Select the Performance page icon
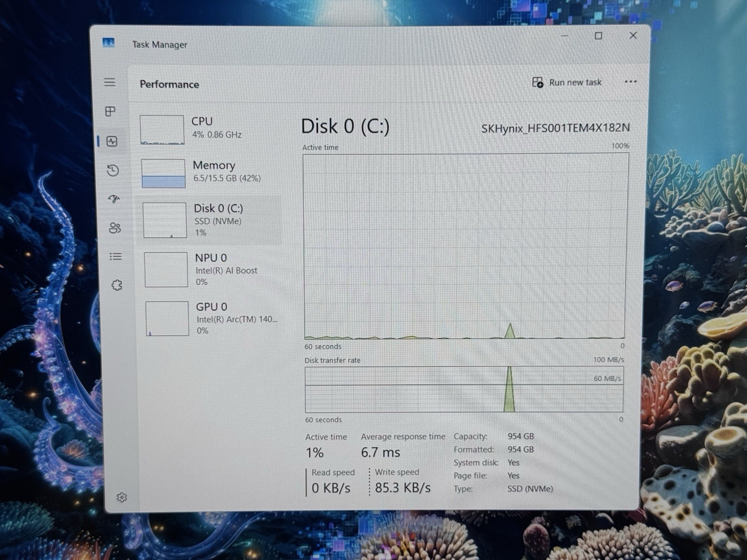This screenshot has height=560, width=747. (x=112, y=141)
